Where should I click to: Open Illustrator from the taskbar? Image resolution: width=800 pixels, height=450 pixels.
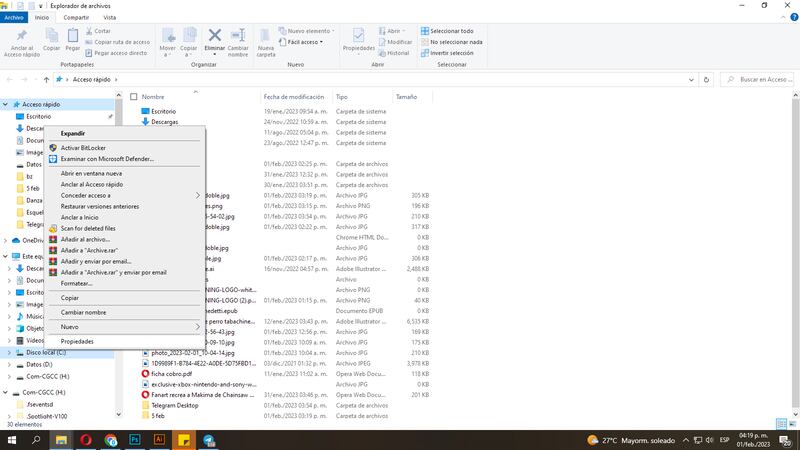[159, 440]
